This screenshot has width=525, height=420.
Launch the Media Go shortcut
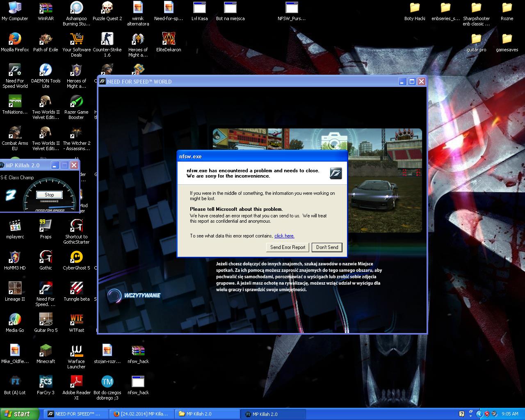coord(15,323)
